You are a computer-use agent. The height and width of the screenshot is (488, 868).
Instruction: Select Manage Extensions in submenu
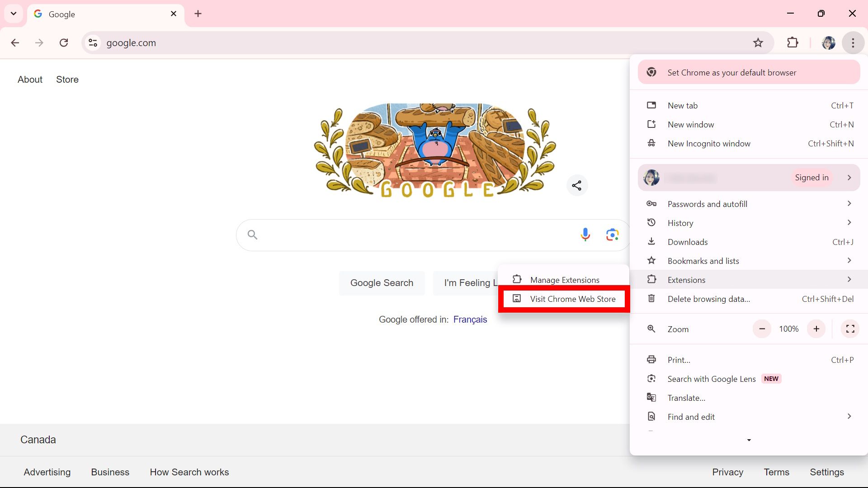[564, 280]
